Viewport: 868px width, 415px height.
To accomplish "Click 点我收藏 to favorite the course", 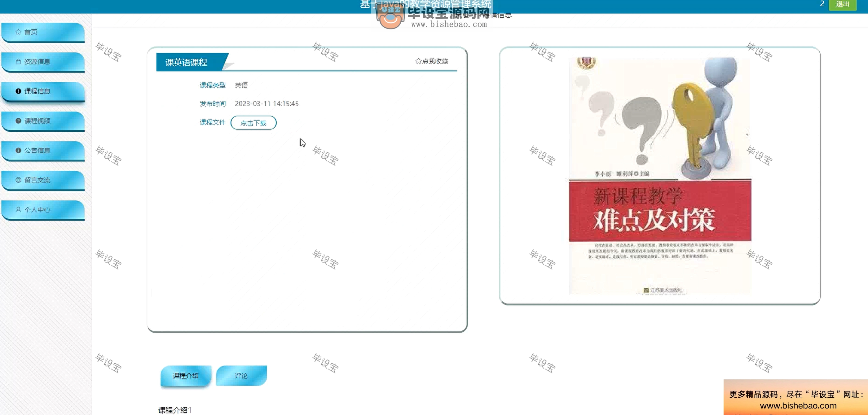I will point(432,61).
